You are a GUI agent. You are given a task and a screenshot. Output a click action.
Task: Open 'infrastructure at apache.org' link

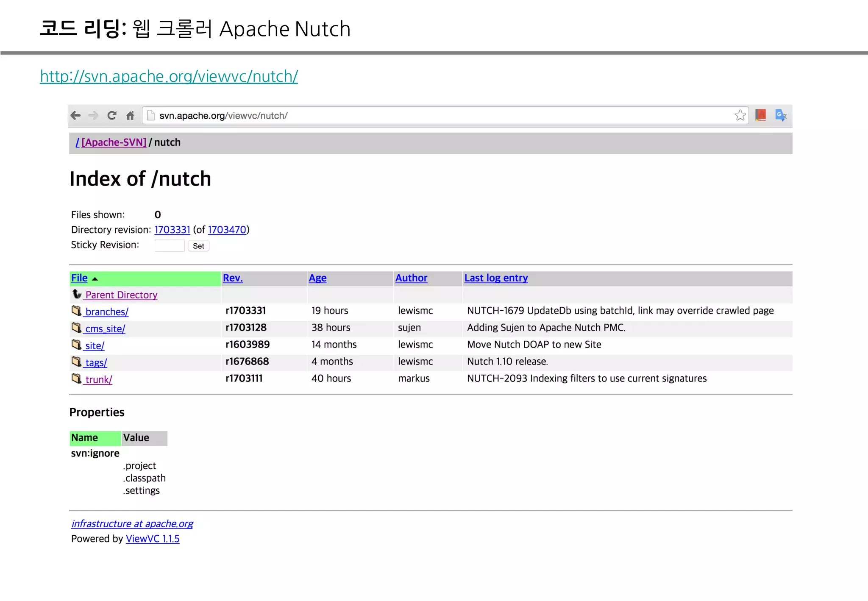tap(132, 524)
